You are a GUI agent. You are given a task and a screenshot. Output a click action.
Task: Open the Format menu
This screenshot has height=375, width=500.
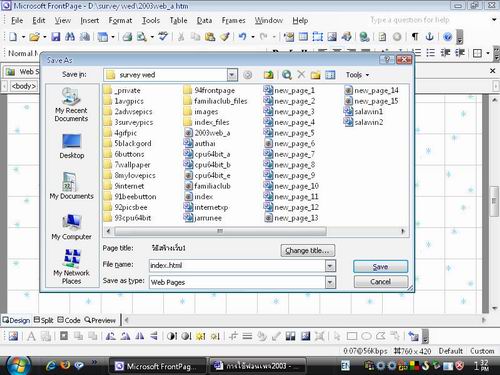tap(120, 20)
